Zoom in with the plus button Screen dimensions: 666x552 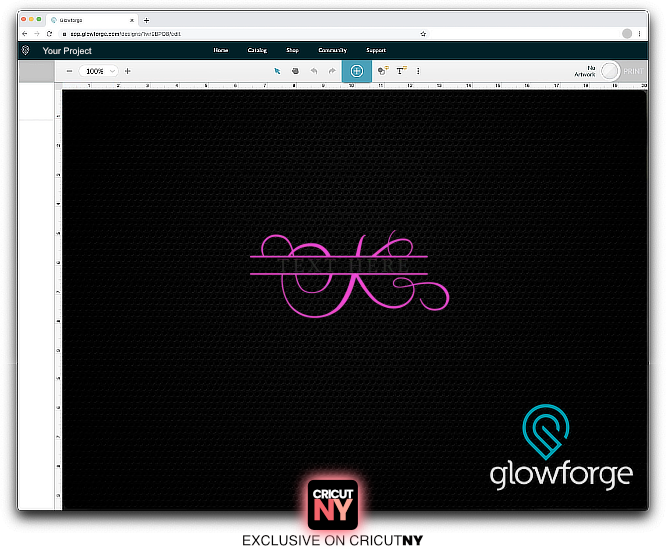[127, 71]
